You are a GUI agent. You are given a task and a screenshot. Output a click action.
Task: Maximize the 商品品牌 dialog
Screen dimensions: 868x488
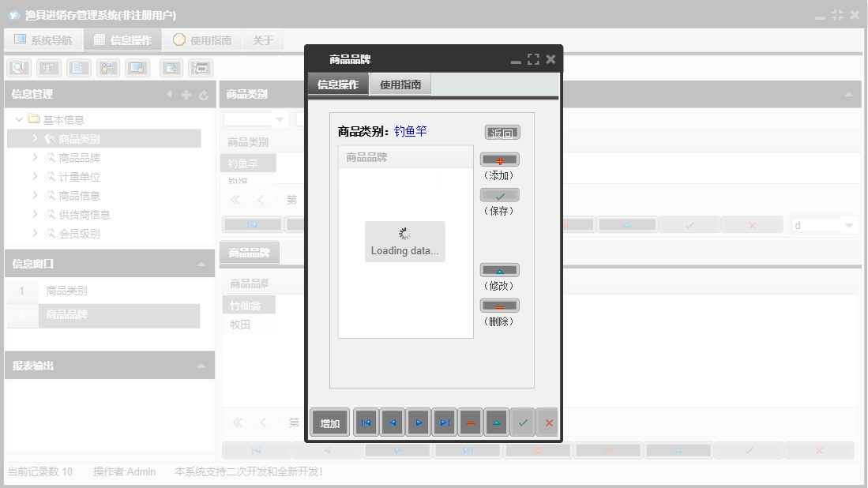click(533, 59)
